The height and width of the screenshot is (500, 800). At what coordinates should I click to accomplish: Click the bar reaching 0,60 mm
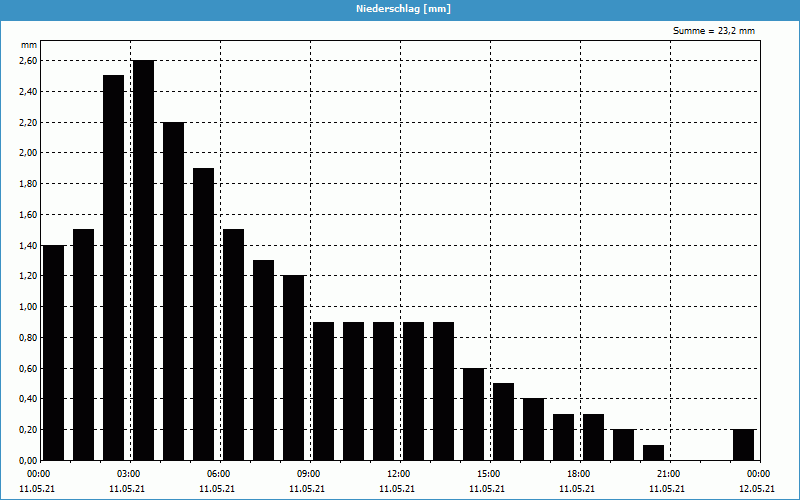pos(473,414)
